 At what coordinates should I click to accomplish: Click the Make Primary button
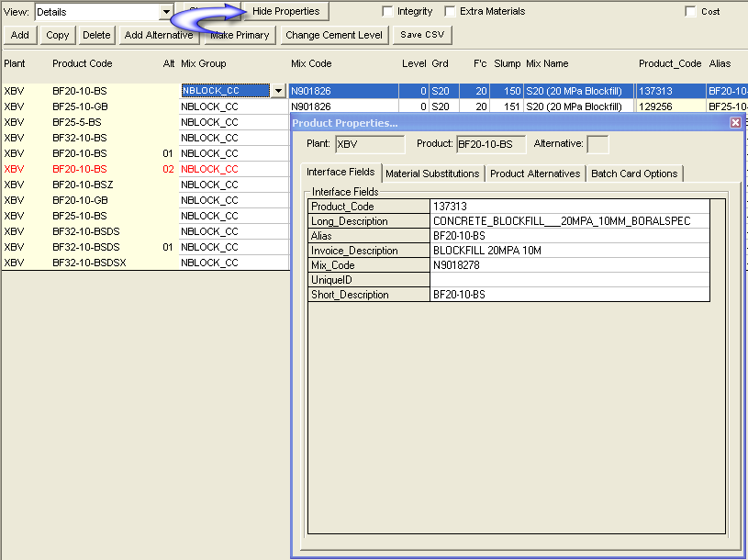pos(240,35)
